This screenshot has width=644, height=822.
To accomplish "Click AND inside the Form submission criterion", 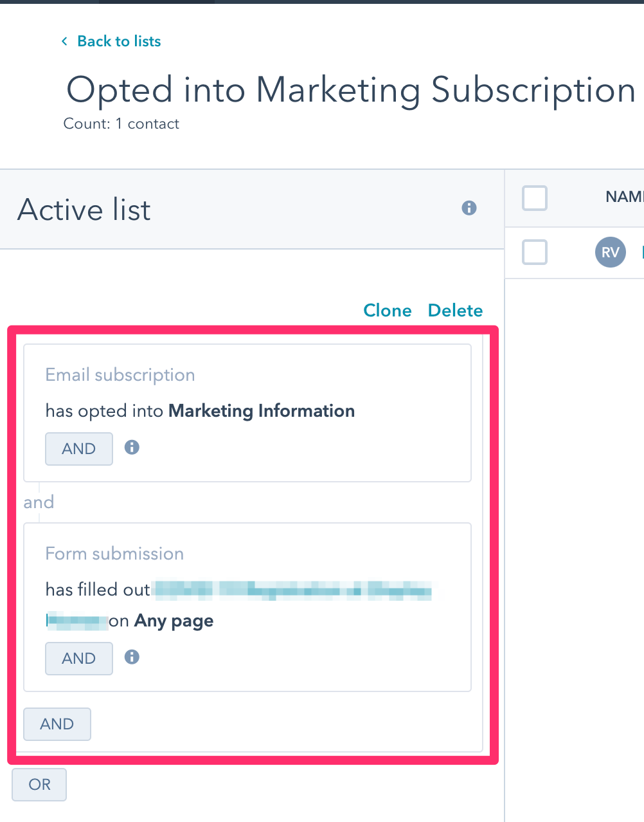I will coord(78,658).
